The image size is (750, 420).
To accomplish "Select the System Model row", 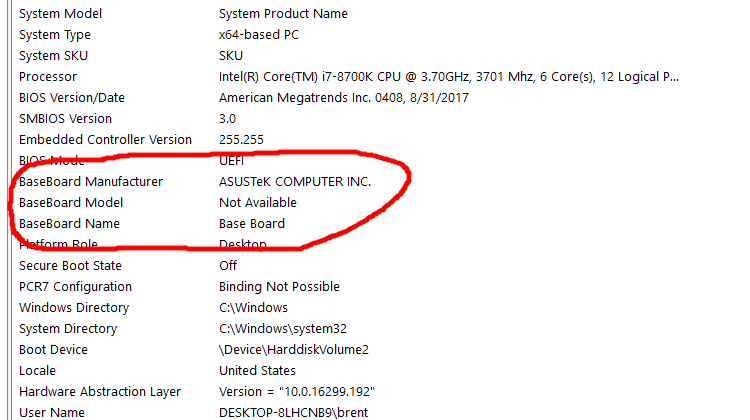I will [x=378, y=14].
